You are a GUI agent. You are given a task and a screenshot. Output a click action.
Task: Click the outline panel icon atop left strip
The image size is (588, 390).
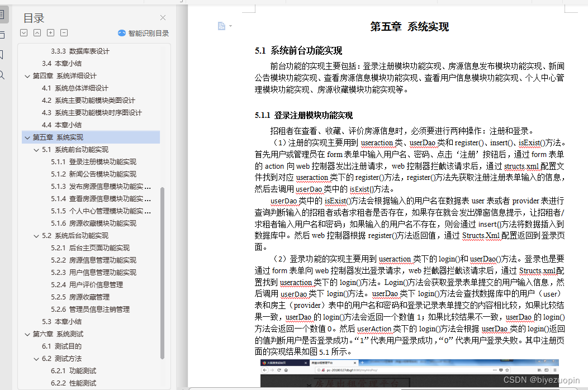click(x=2, y=15)
